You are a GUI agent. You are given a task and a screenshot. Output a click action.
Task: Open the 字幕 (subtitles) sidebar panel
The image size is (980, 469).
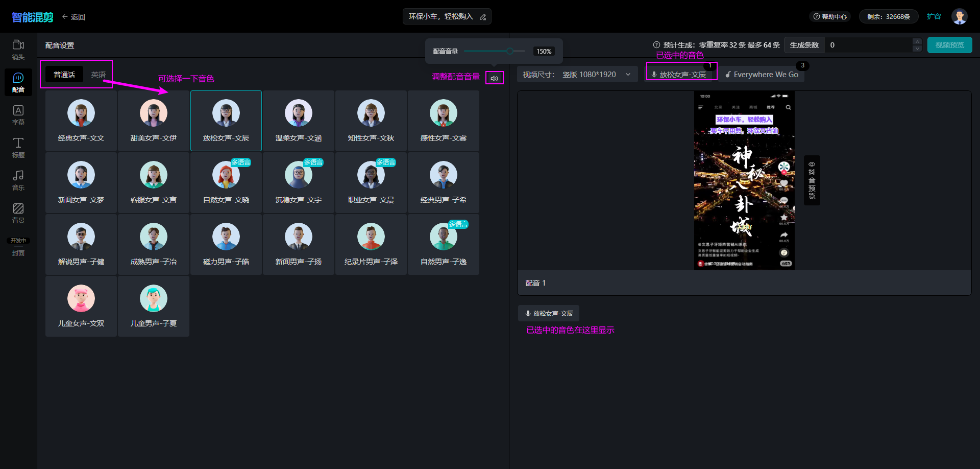coord(18,115)
